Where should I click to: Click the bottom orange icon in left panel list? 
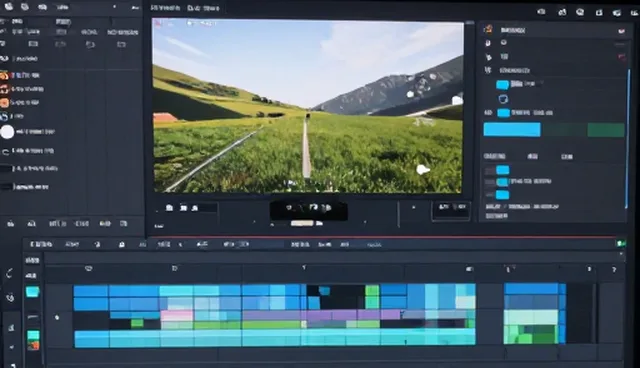4,103
